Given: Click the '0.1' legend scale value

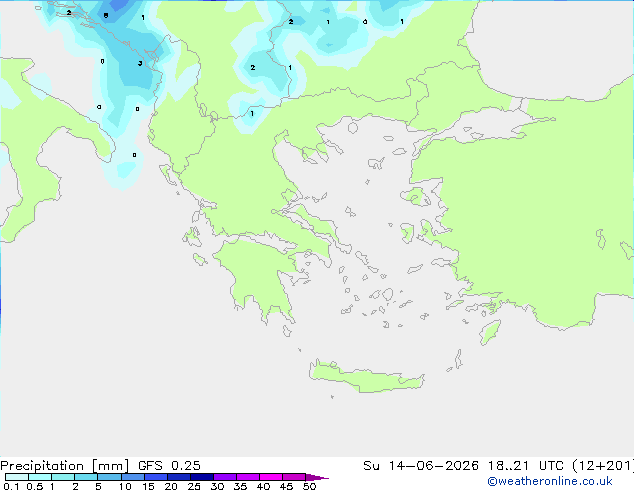Looking at the screenshot, I should click(x=11, y=486).
